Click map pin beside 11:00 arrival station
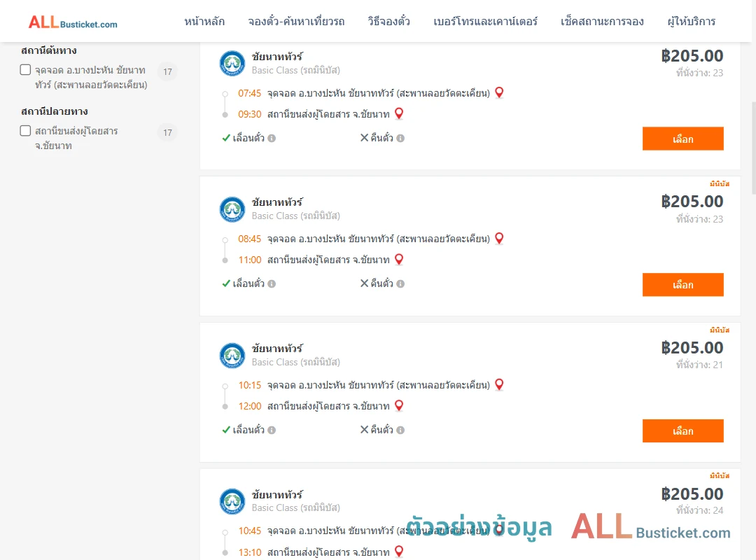Image resolution: width=756 pixels, height=560 pixels. click(x=399, y=260)
